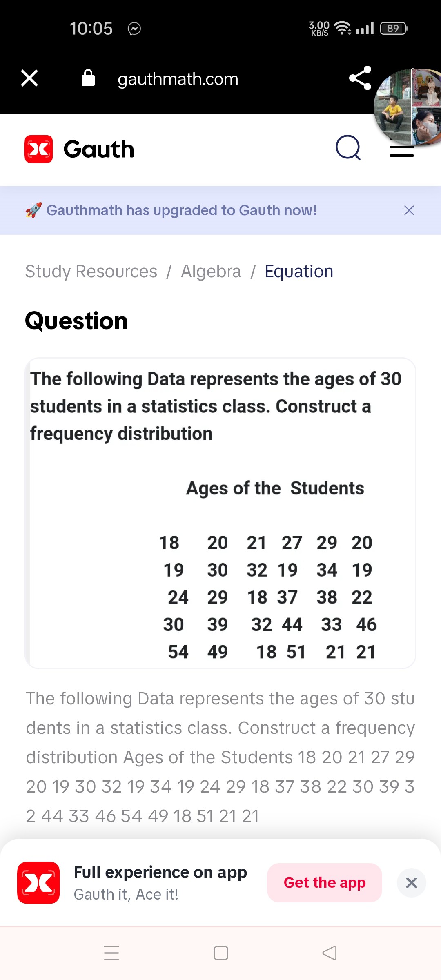Tap the question image with student ages
Viewport: 441px width, 980px height.
tap(220, 513)
